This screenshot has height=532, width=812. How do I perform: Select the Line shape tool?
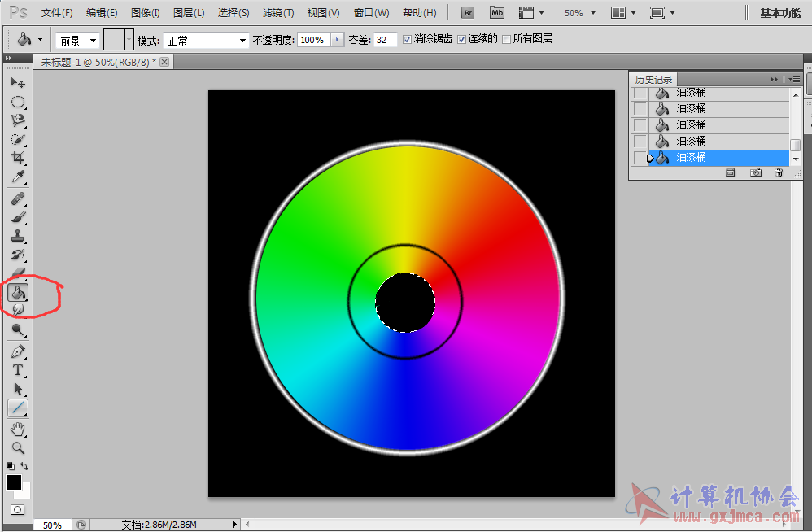pyautogui.click(x=18, y=408)
